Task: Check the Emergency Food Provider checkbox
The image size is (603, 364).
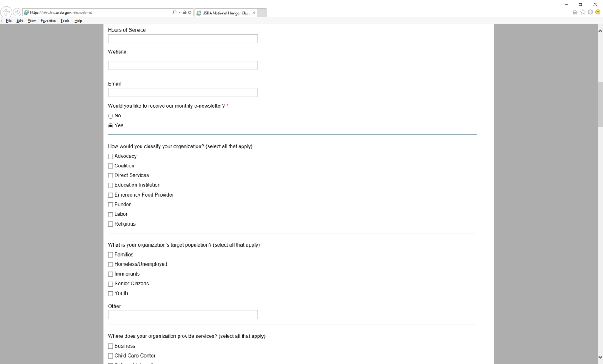Action: [x=111, y=195]
